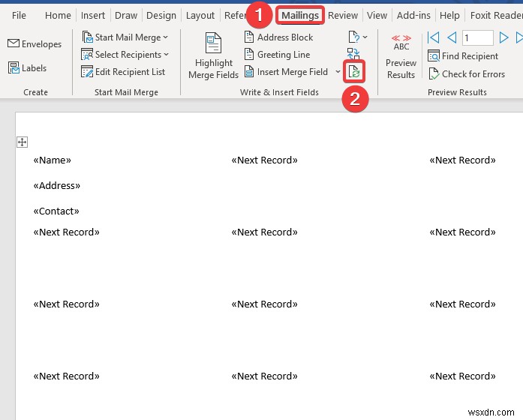523x420 pixels.
Task: Click the Labels icon
Action: click(x=14, y=68)
